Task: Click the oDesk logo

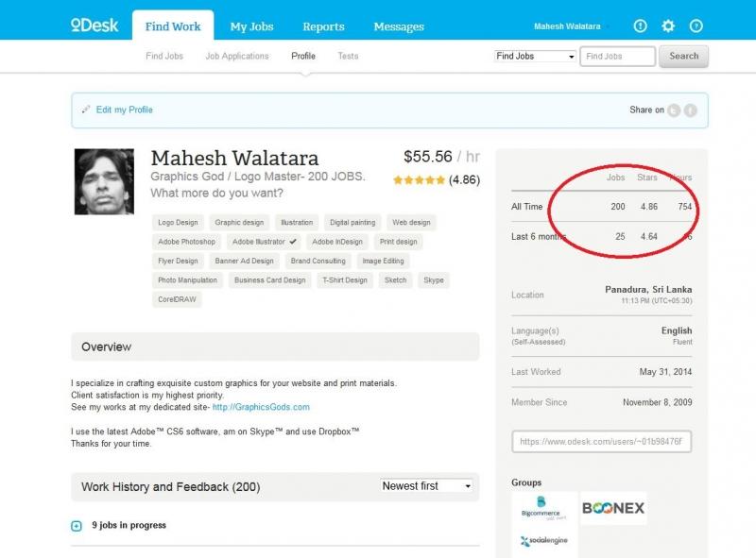Action: [x=94, y=25]
